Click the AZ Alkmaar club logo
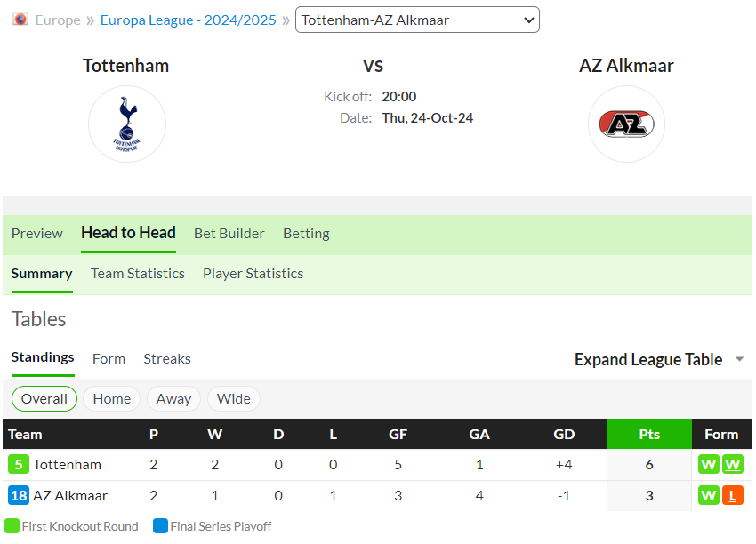 point(626,124)
